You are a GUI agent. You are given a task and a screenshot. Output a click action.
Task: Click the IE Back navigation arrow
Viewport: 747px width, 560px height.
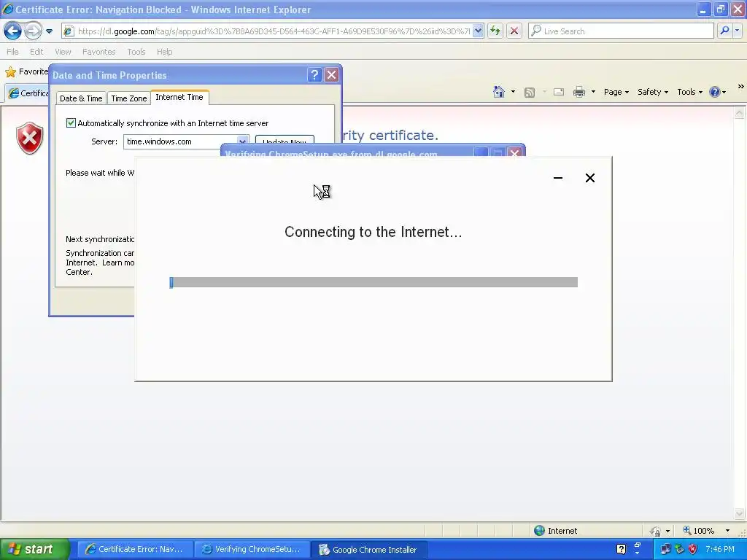click(13, 31)
